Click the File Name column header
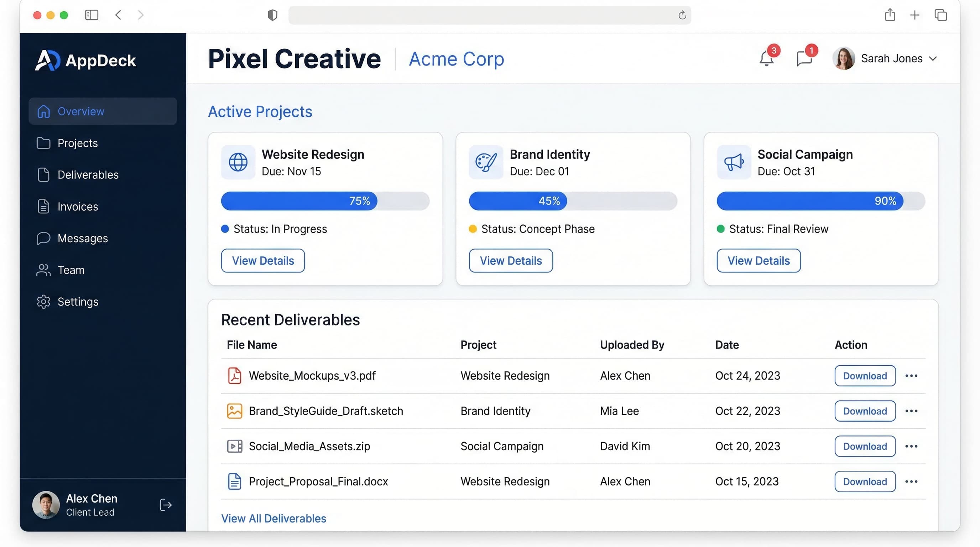The width and height of the screenshot is (980, 547). (252, 345)
